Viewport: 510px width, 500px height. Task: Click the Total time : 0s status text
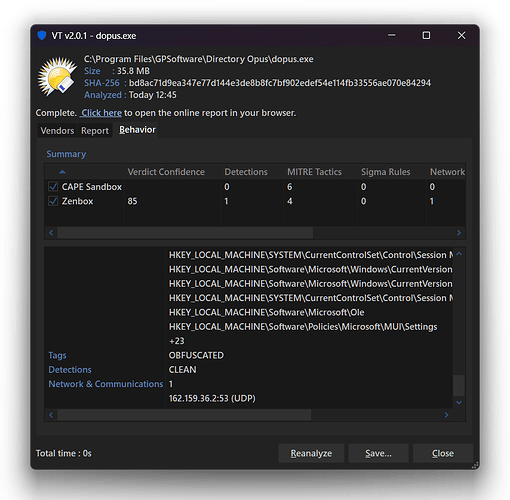click(63, 453)
